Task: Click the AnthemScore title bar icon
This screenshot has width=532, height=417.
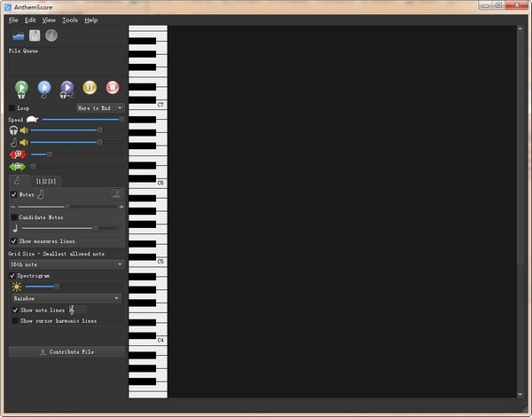Action: [8, 7]
